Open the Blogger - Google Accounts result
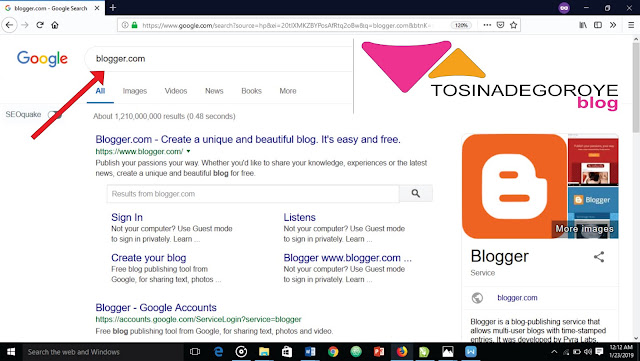 tap(156, 308)
